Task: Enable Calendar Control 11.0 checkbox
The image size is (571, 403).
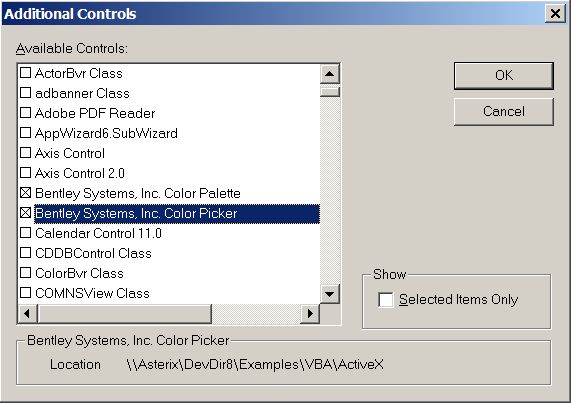Action: [25, 233]
